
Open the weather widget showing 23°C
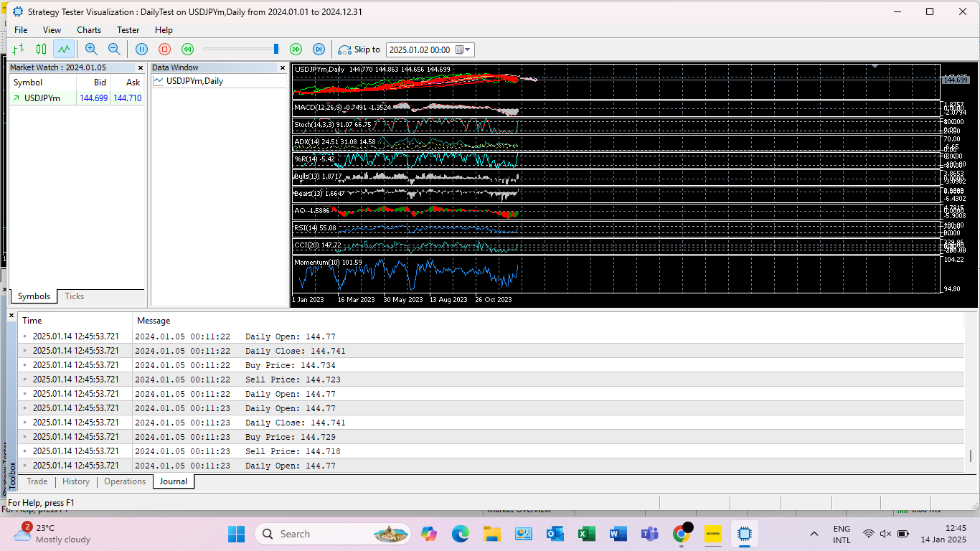click(x=53, y=534)
